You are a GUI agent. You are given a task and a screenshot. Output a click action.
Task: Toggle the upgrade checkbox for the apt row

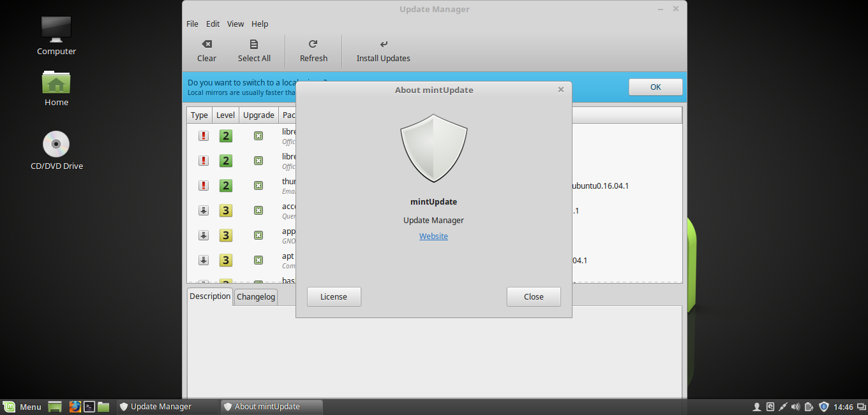click(258, 260)
